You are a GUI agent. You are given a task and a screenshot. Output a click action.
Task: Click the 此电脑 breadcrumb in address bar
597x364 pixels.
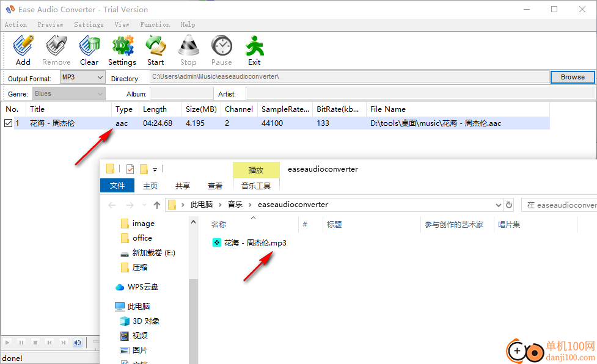[202, 205]
